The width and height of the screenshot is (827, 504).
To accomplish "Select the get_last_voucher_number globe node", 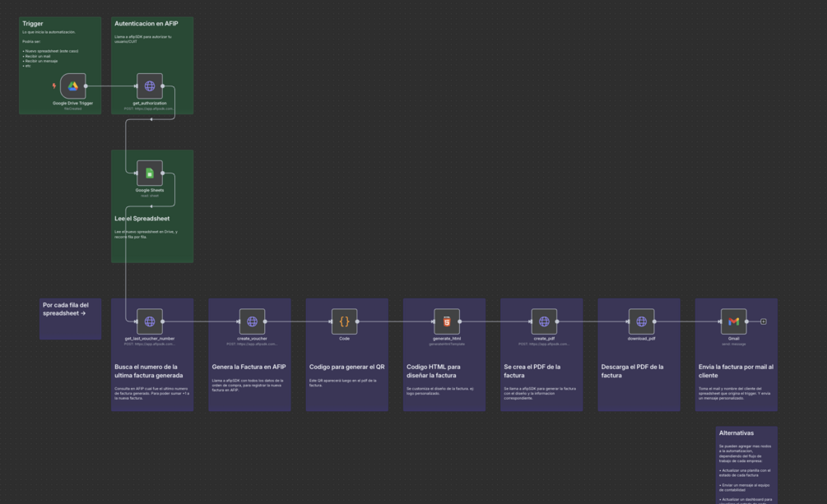I will point(150,321).
